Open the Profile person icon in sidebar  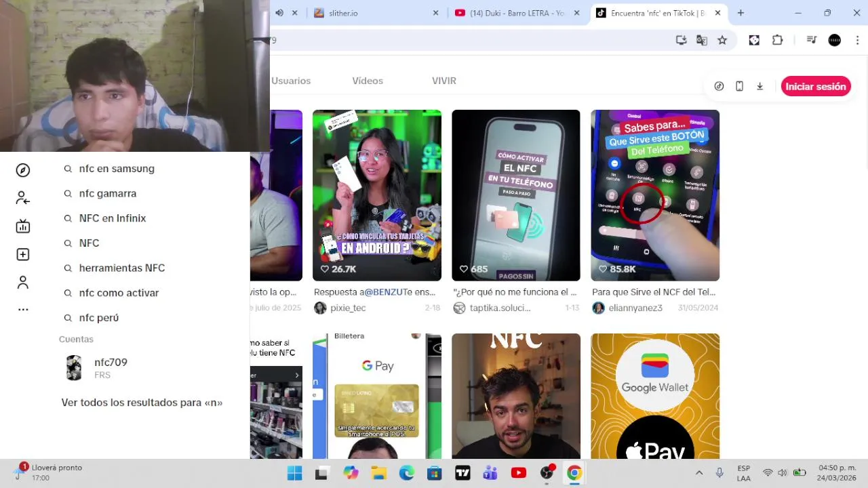click(23, 282)
